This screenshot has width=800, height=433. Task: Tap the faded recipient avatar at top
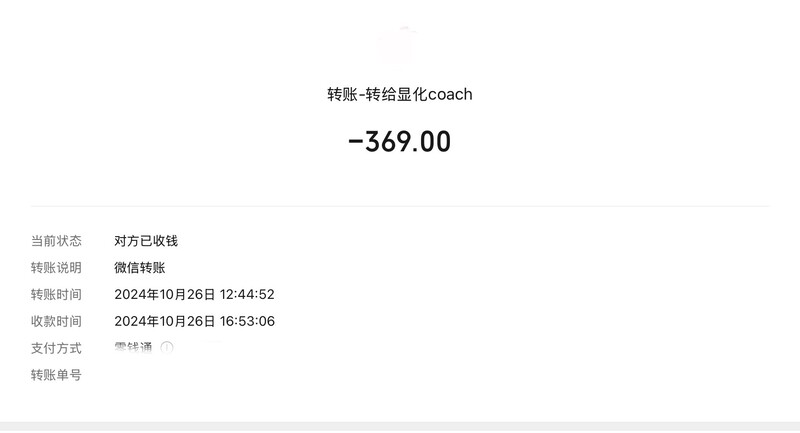[x=399, y=46]
